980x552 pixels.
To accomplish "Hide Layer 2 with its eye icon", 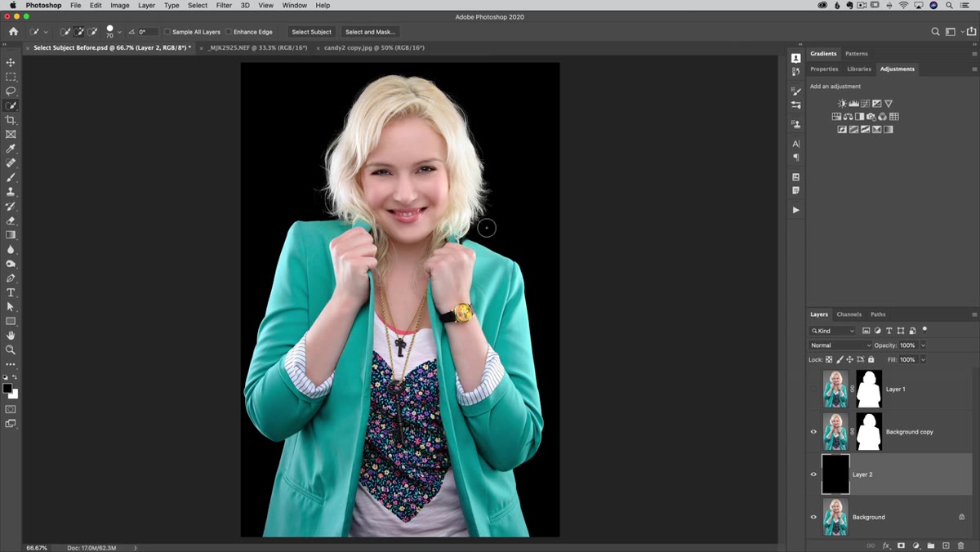I will pyautogui.click(x=813, y=474).
